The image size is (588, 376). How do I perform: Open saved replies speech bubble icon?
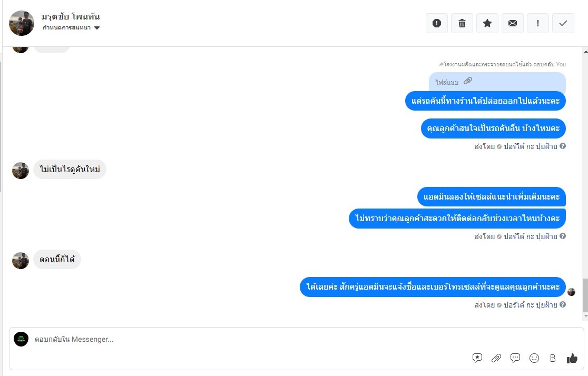477,358
